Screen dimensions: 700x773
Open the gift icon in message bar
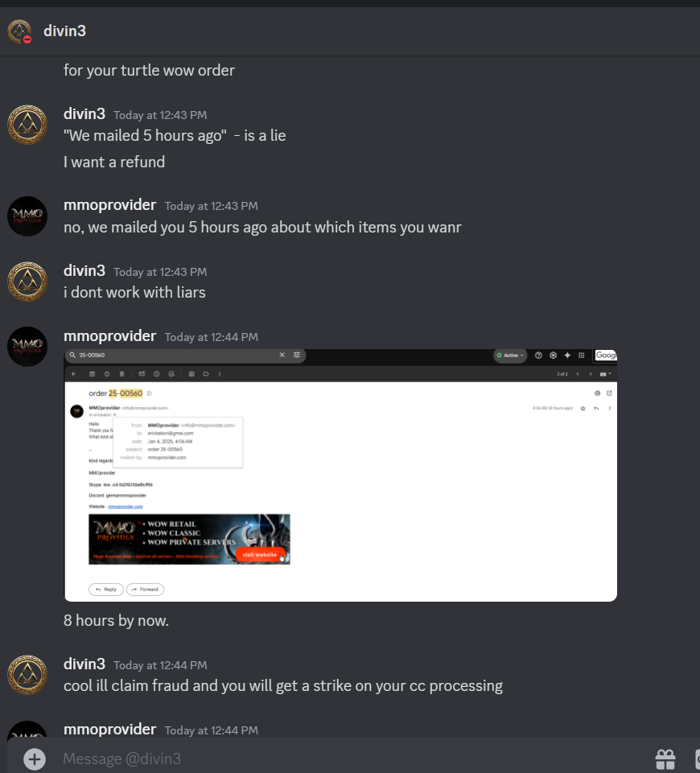click(x=665, y=759)
